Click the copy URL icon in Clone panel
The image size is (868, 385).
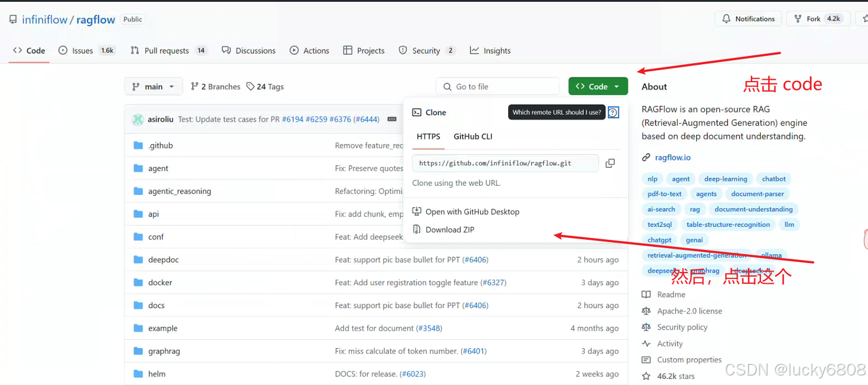tap(610, 163)
